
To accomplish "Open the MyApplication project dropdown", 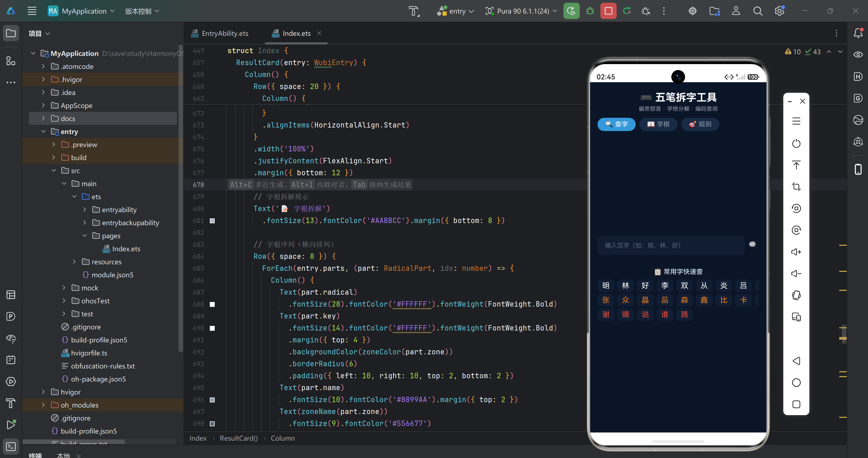I will [81, 11].
